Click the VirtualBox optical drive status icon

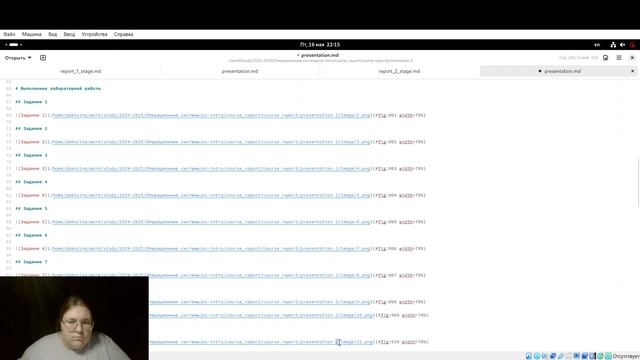tap(537, 356)
